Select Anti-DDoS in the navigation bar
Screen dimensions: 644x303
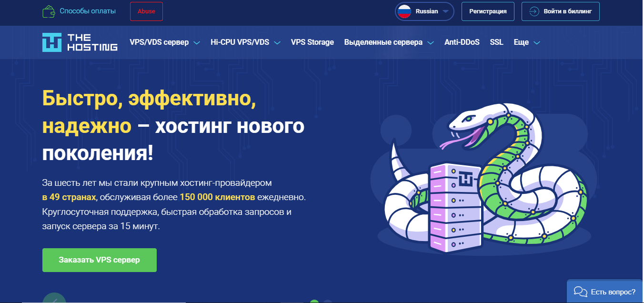coord(462,42)
